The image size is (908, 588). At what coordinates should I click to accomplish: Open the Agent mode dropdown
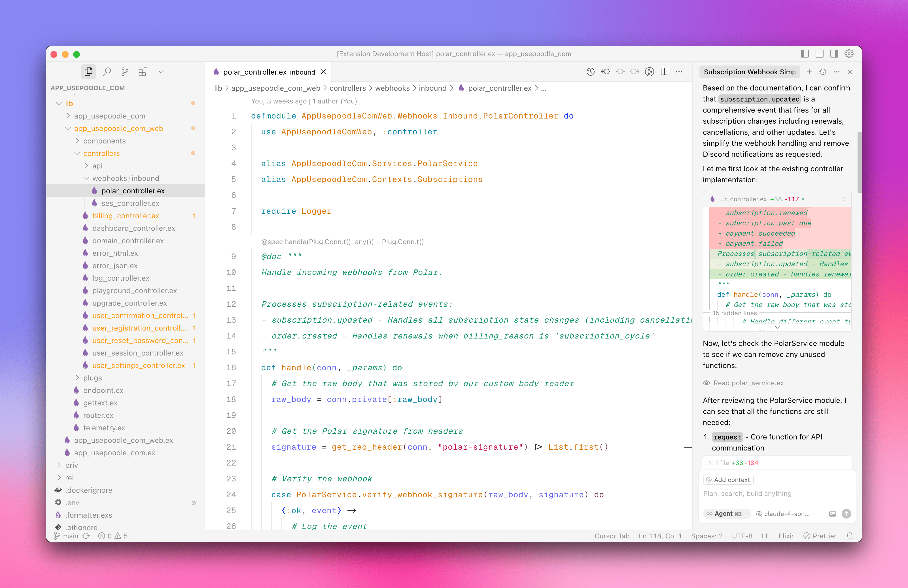[x=727, y=514]
